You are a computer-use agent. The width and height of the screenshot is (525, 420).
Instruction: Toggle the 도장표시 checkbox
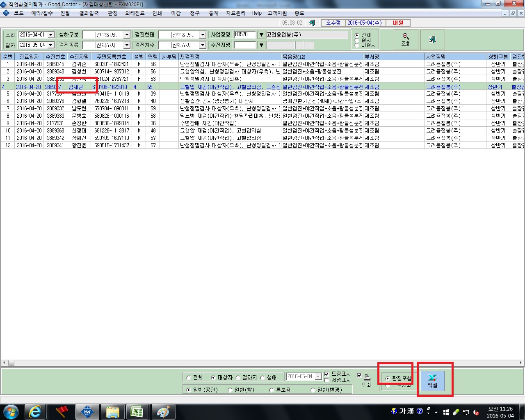327,374
